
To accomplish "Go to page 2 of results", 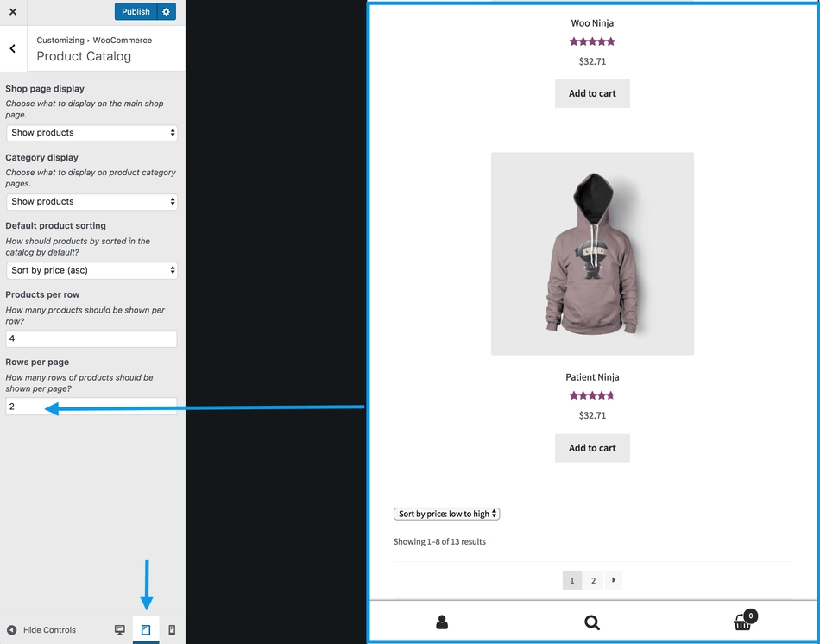I will click(x=593, y=580).
